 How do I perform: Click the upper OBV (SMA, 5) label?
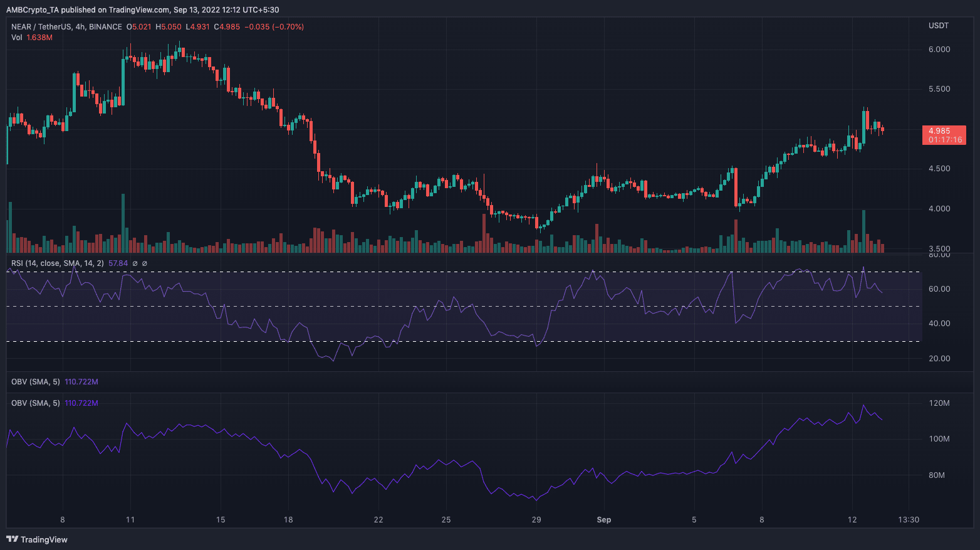pos(36,382)
